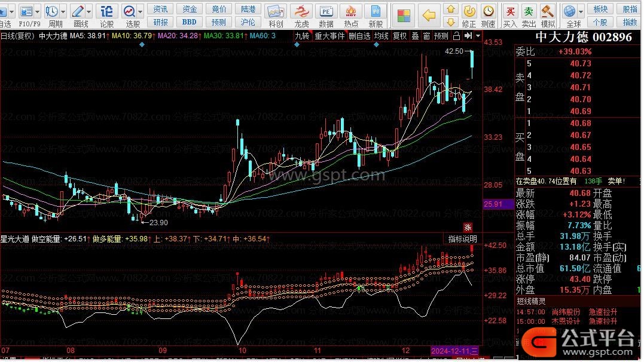Click the 沪伦 button
This screenshot has height=362, width=644.
pyautogui.click(x=248, y=22)
